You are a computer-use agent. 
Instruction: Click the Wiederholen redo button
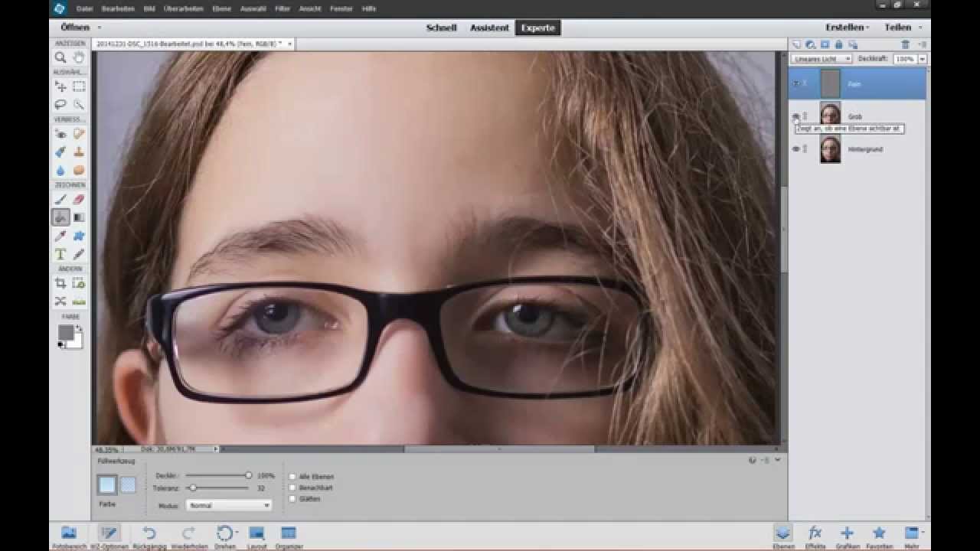(188, 536)
